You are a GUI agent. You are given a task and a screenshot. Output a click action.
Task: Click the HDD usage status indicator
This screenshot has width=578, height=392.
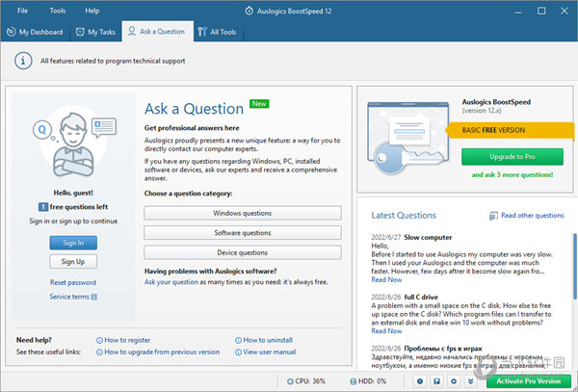point(368,381)
